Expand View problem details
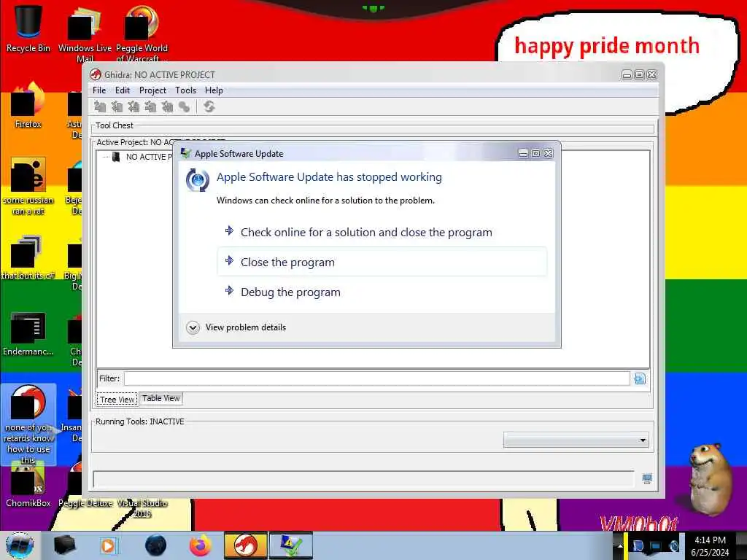The width and height of the screenshot is (747, 560). pyautogui.click(x=236, y=327)
